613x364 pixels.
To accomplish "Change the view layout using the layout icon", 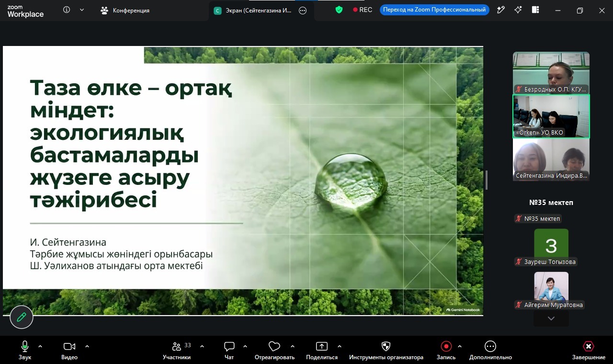I will 535,10.
